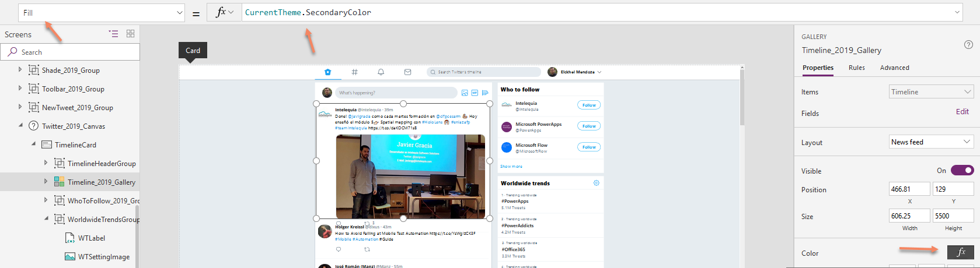The height and width of the screenshot is (268, 980).
Task: Click Edit next to Fields
Action: click(962, 112)
